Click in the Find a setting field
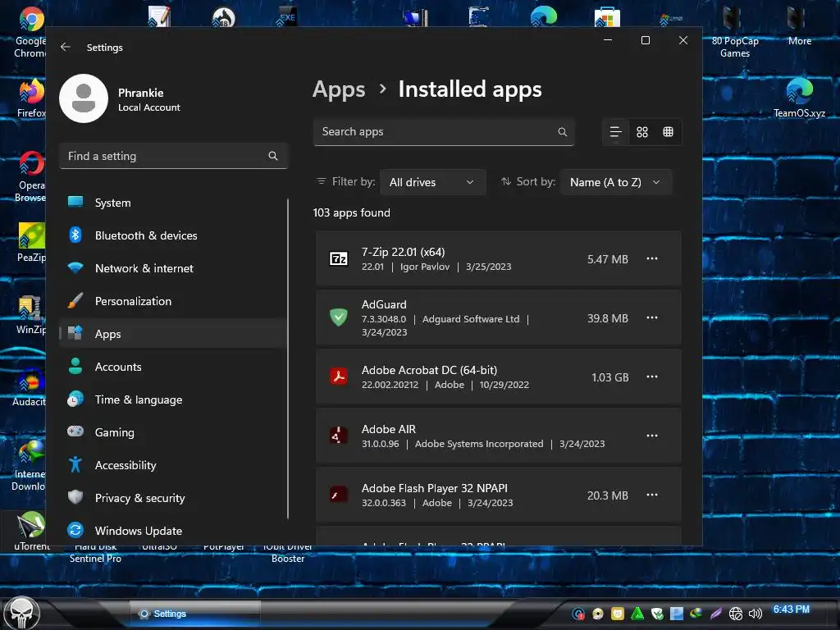 173,156
